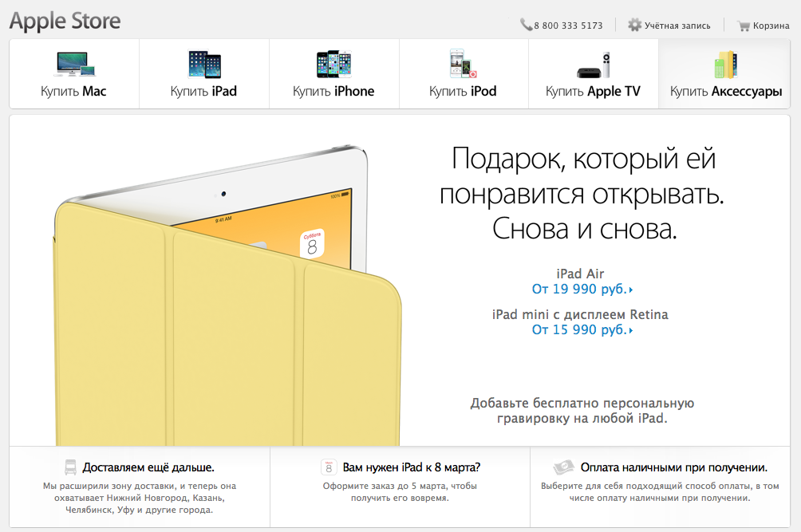The width and height of the screenshot is (801, 532).
Task: Click iPad mini с дисплеем Retina text
Action: click(x=580, y=314)
